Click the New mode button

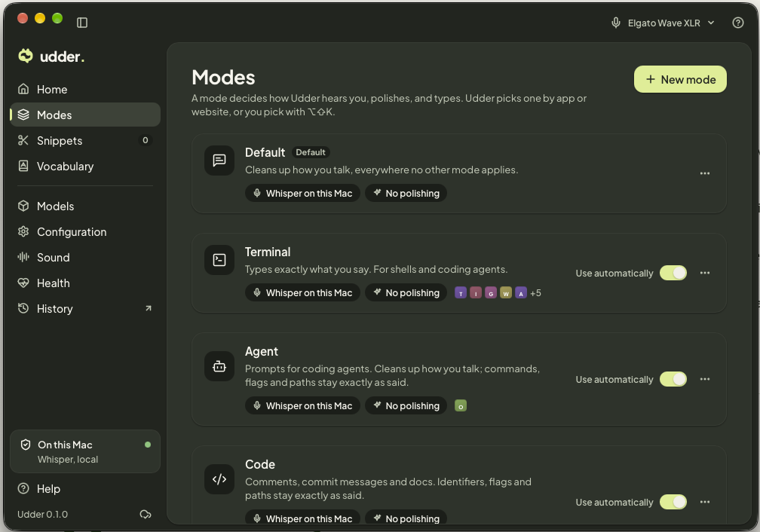[680, 79]
